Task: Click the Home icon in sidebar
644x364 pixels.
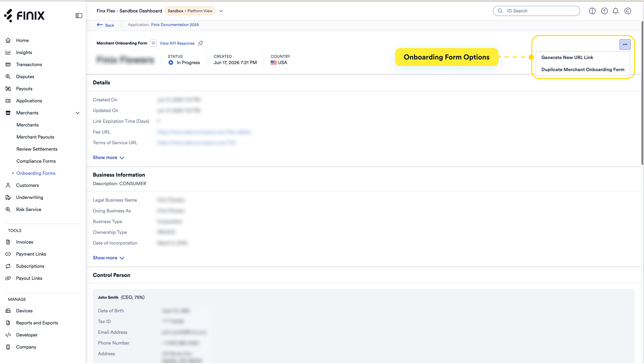Action: click(x=8, y=40)
